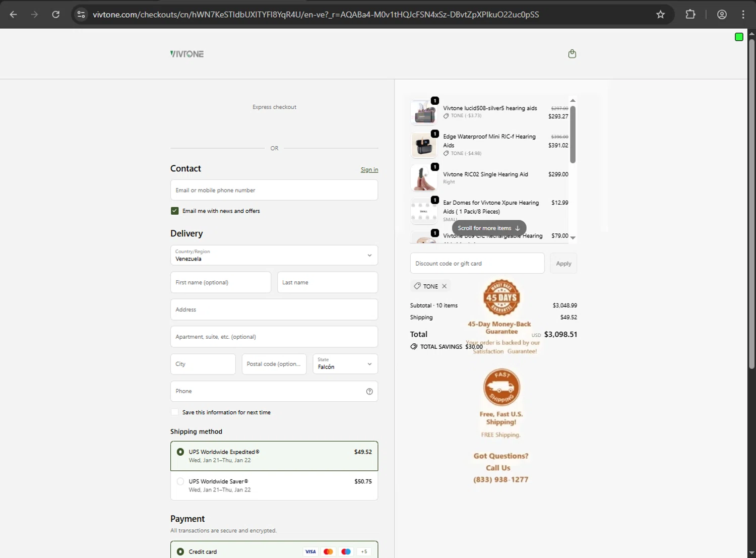Focus the Phone field
The height and width of the screenshot is (558, 756).
tap(274, 392)
